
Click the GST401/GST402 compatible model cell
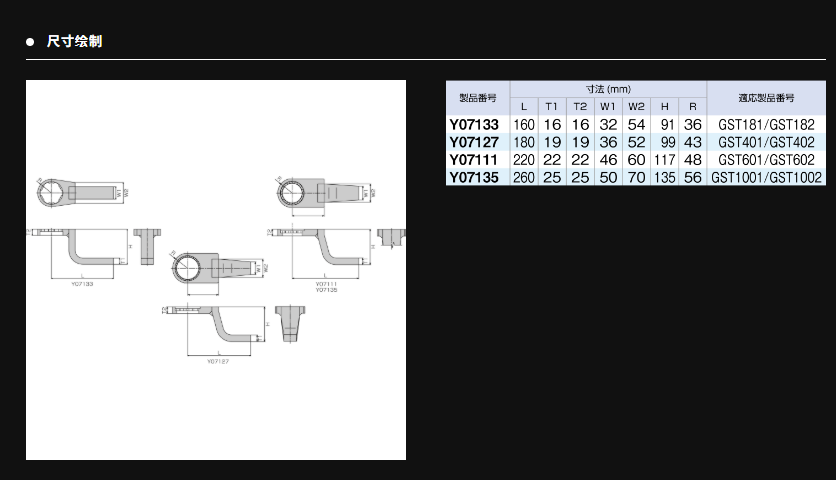coord(766,142)
